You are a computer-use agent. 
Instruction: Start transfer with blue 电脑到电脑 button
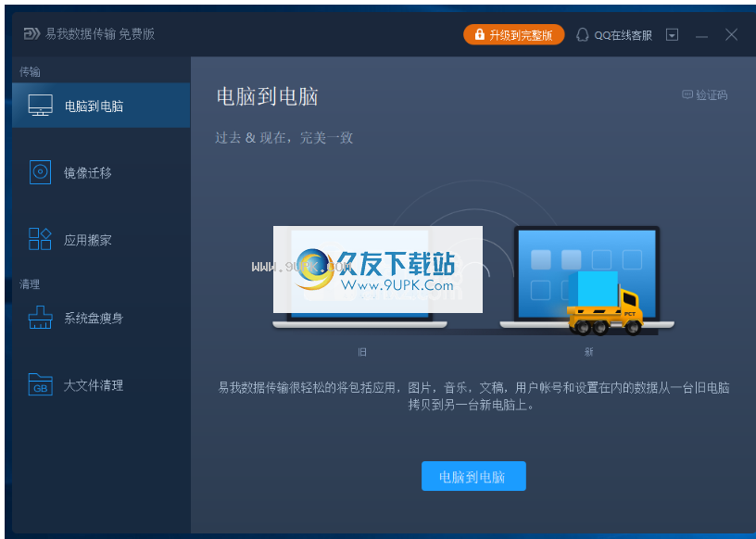pos(473,476)
